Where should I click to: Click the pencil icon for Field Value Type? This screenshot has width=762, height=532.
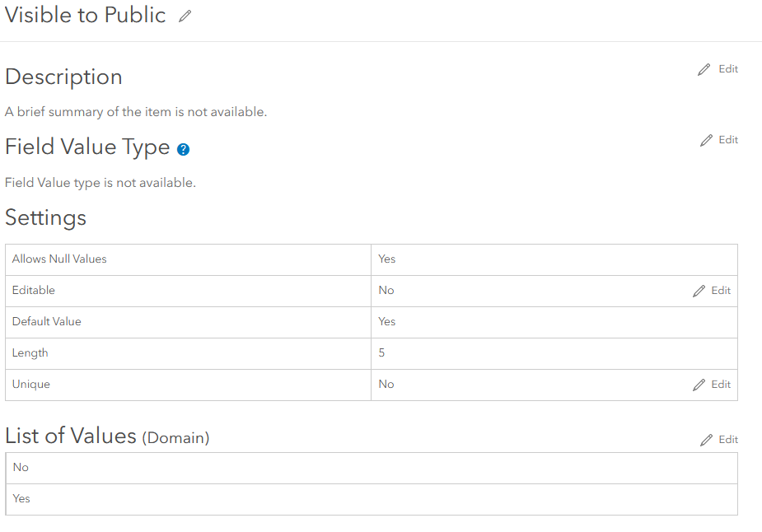(706, 140)
